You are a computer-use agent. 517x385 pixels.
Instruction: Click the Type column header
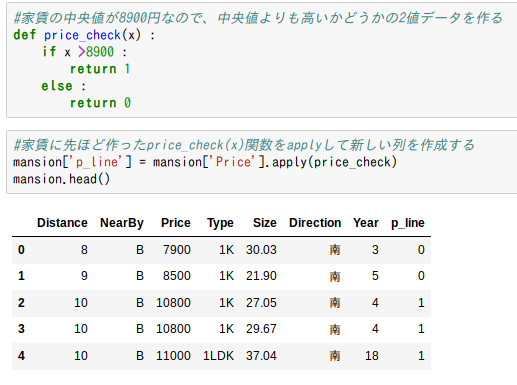pyautogui.click(x=220, y=223)
